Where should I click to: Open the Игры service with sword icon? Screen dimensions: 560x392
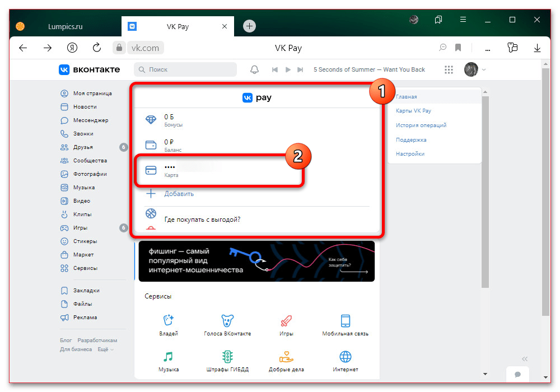point(286,320)
